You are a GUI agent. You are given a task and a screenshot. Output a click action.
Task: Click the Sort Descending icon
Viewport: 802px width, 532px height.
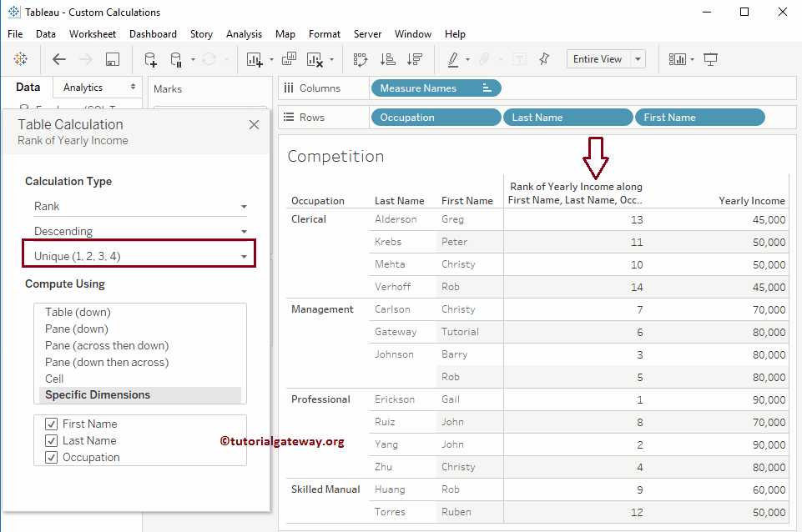point(414,59)
